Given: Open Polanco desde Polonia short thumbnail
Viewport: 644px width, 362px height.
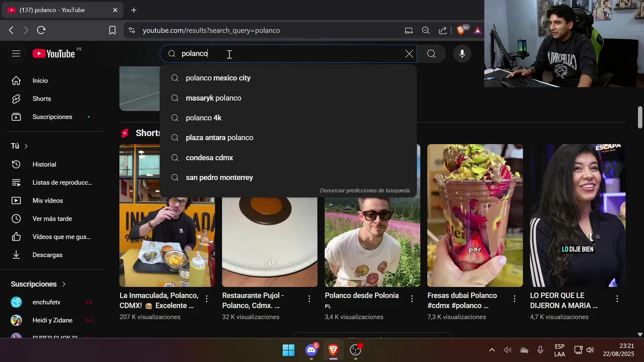Looking at the screenshot, I should tap(372, 241).
